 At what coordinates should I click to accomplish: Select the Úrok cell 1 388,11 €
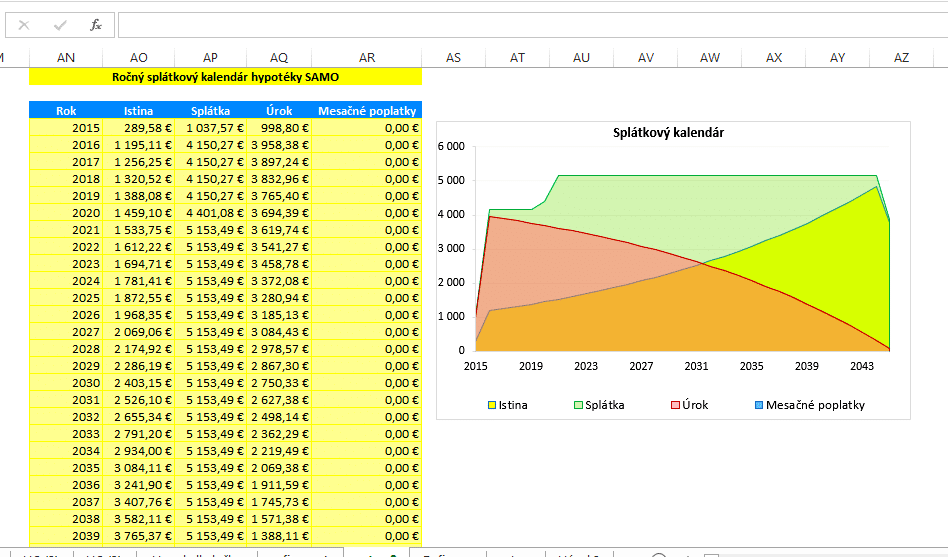click(279, 536)
